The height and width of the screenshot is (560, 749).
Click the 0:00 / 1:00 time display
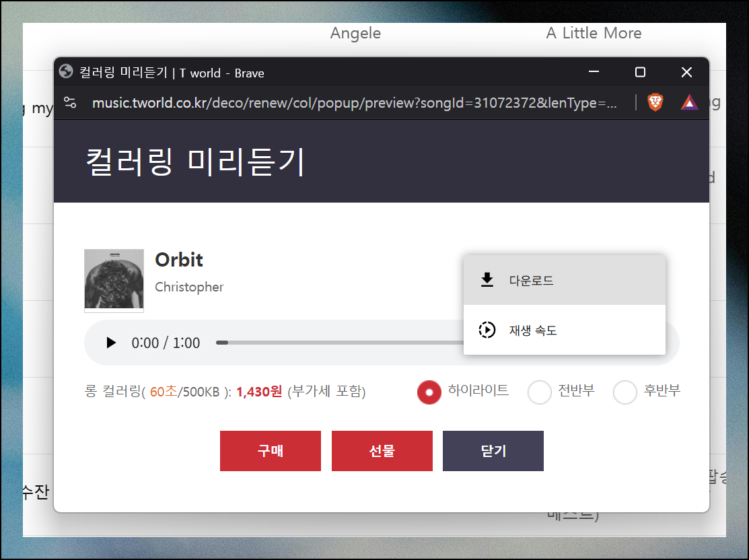click(166, 343)
